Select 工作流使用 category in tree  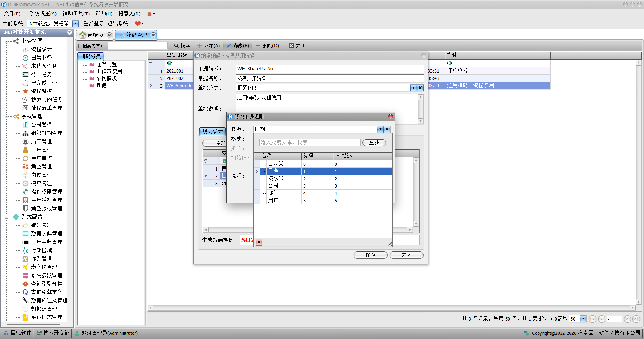click(x=109, y=71)
